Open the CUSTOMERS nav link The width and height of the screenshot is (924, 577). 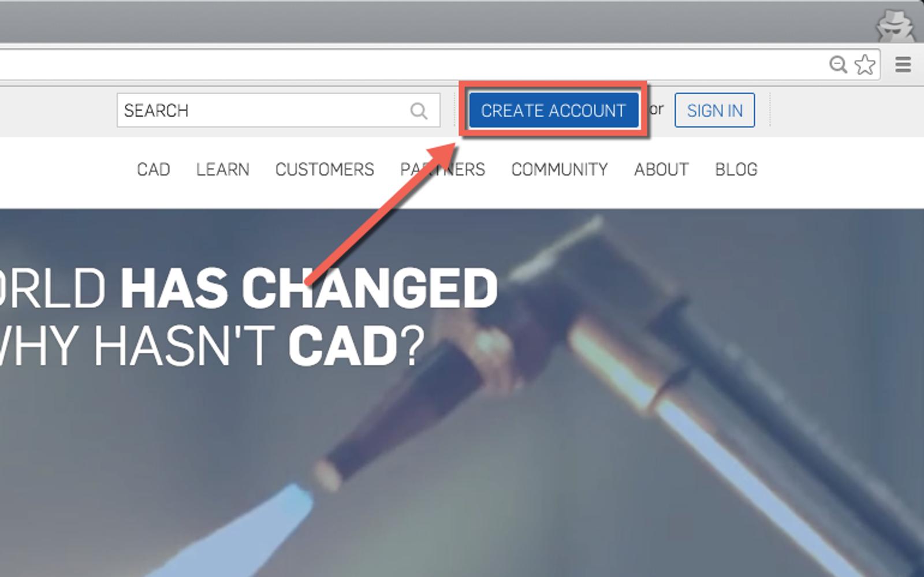(325, 169)
